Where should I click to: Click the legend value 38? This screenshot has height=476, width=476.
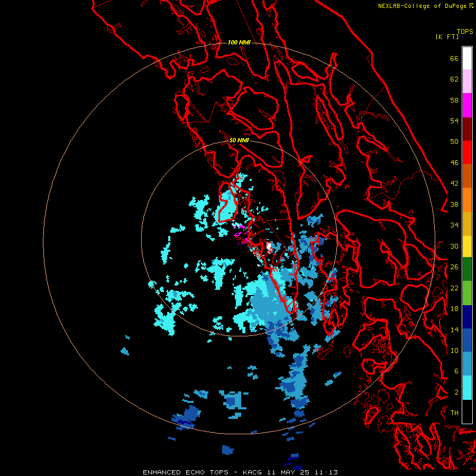point(454,204)
